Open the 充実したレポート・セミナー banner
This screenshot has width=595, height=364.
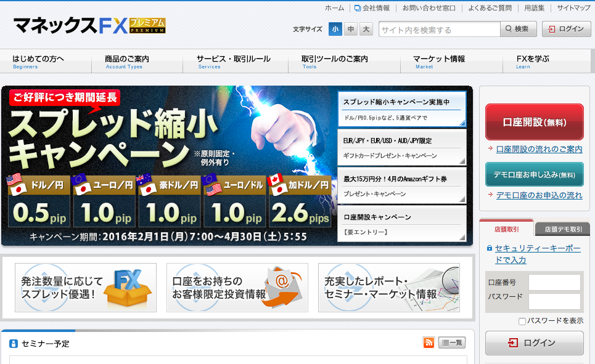click(389, 288)
